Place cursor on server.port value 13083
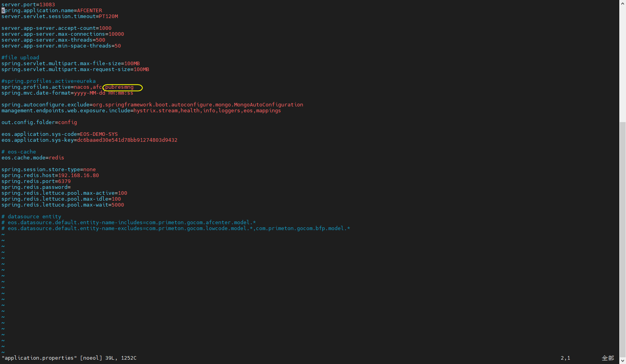 click(x=47, y=5)
